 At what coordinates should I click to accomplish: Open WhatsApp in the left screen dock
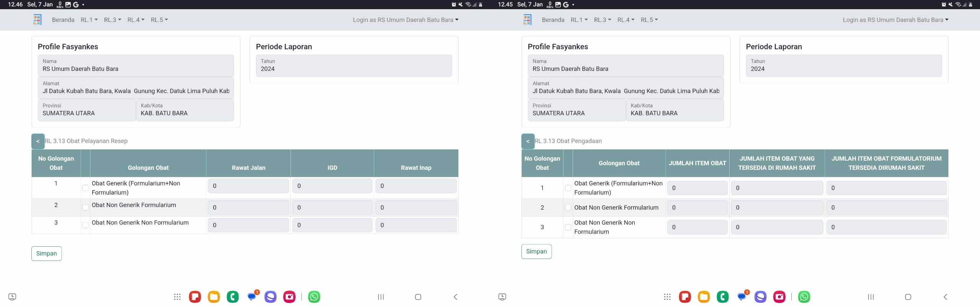click(314, 297)
